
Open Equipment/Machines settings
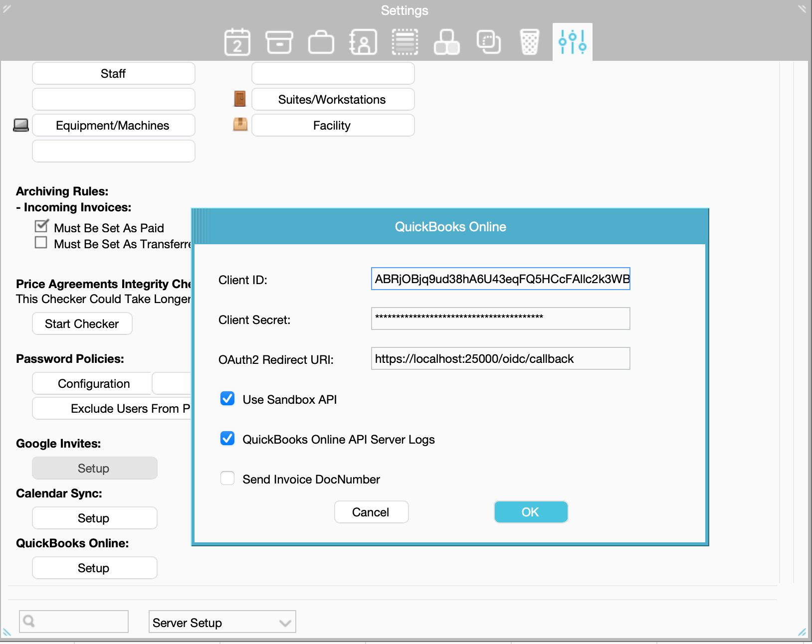(114, 125)
